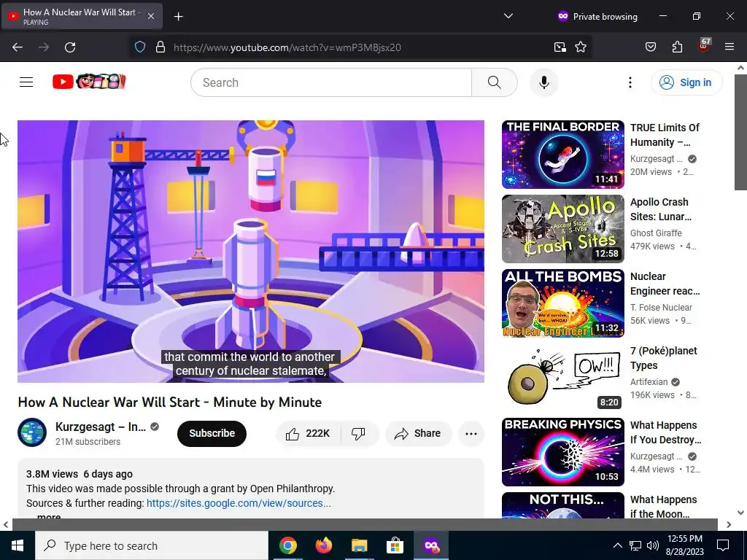The height and width of the screenshot is (560, 747).
Task: Reload the current page
Action: point(70,47)
